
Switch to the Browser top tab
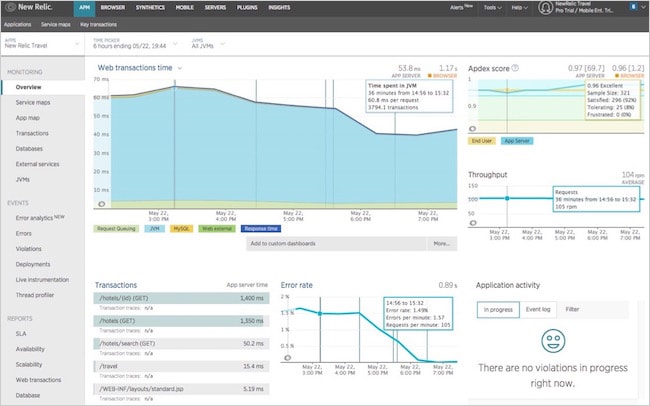[112, 7]
